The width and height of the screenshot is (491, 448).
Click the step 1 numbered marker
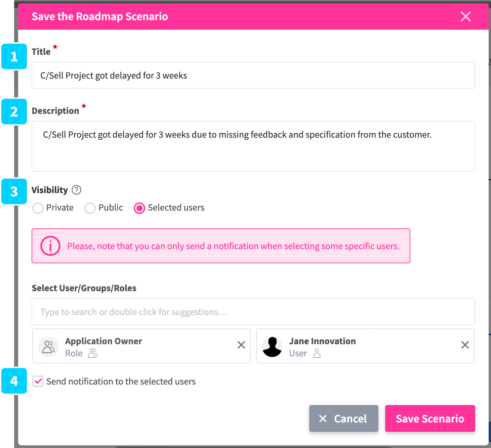click(x=14, y=56)
